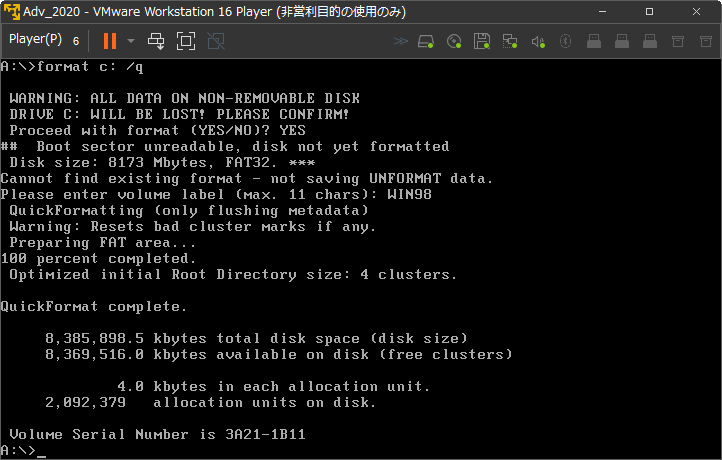The image size is (722, 460).
Task: Click the final 'A:\>' prompt with cursor
Action: click(23, 450)
